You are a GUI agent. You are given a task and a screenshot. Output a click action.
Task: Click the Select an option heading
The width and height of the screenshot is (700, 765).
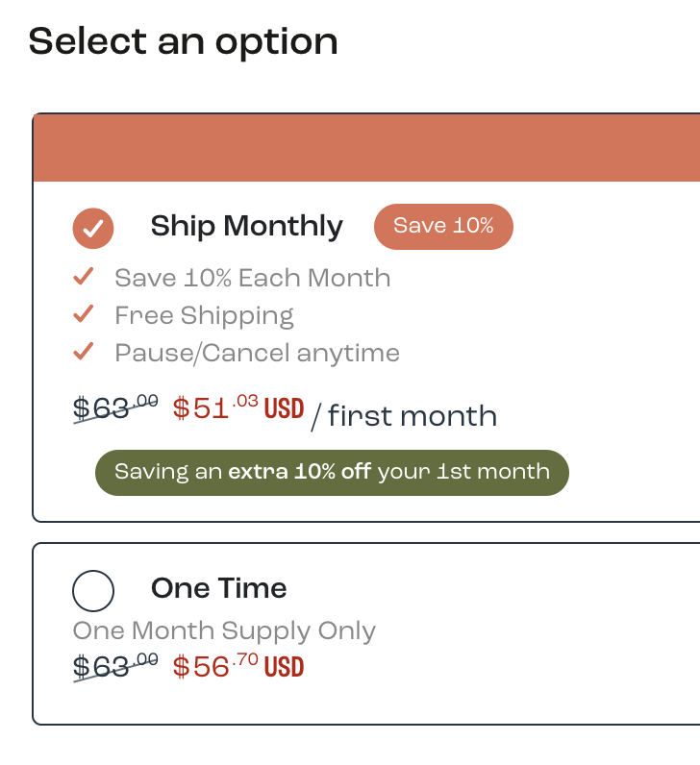183,42
